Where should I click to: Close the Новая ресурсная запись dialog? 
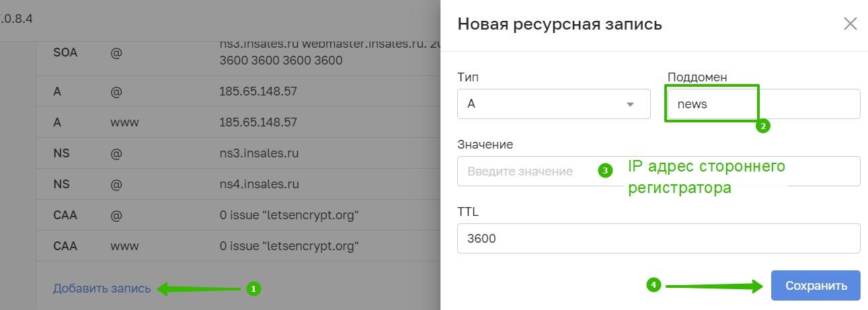850,24
